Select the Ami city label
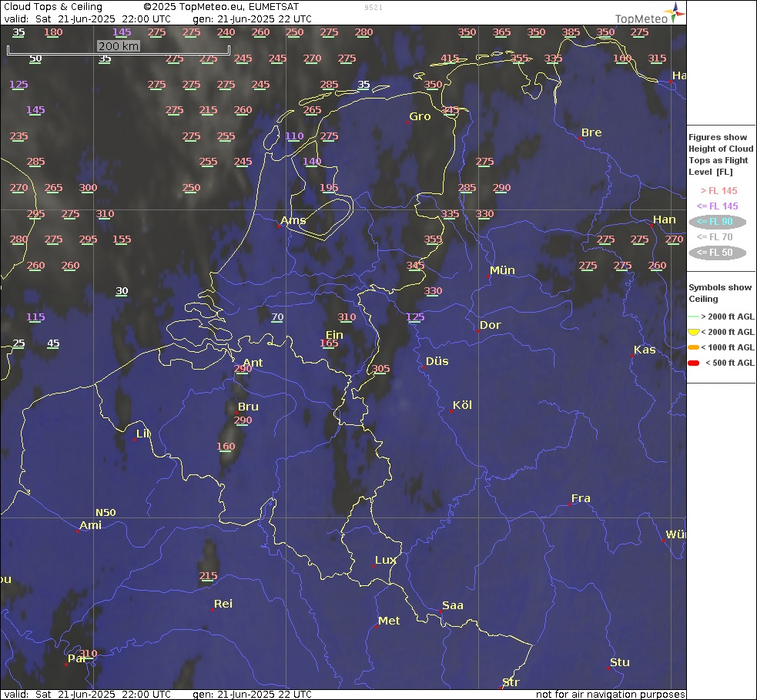Image resolution: width=757 pixels, height=700 pixels. tap(90, 524)
